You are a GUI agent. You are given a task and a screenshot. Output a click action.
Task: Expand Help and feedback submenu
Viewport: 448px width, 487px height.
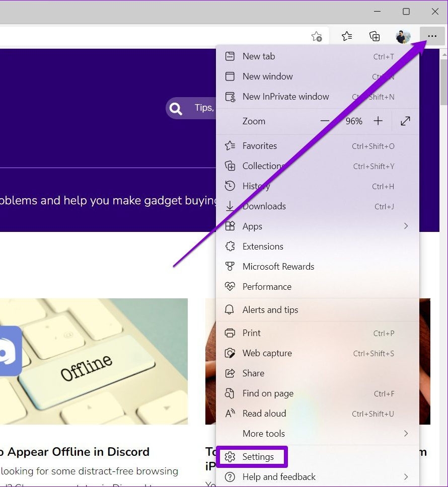406,476
